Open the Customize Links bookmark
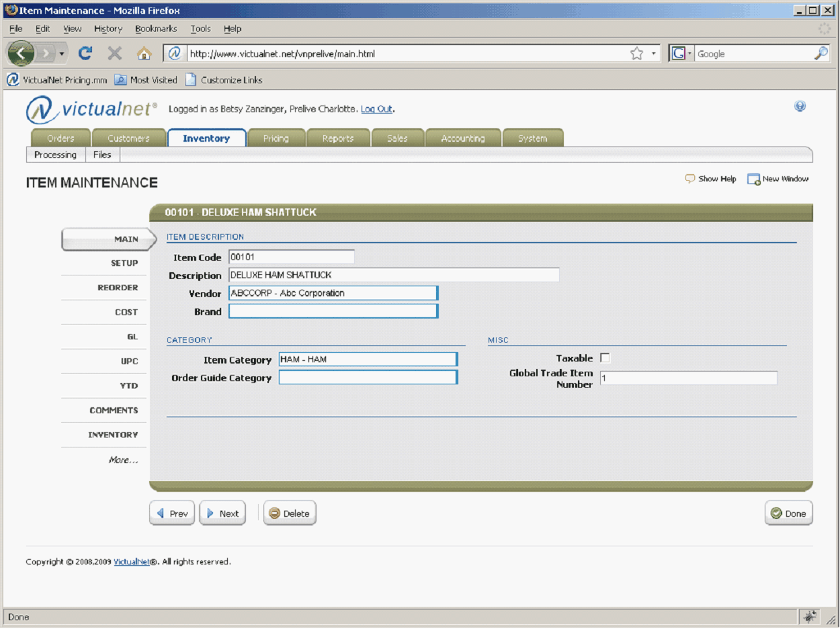This screenshot has height=629, width=840. [x=224, y=80]
